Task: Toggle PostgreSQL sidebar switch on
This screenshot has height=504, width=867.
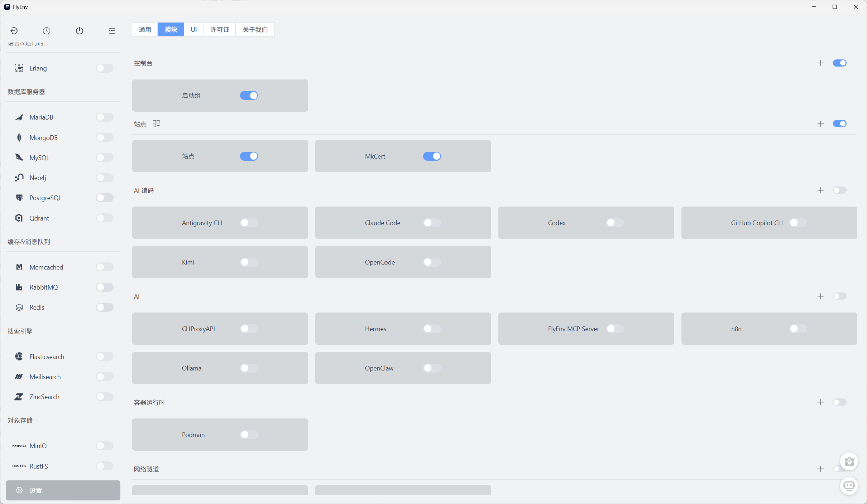Action: coord(105,198)
